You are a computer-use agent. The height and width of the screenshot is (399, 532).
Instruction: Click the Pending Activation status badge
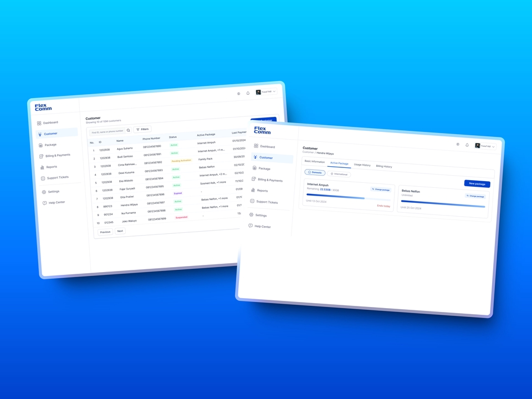(x=181, y=161)
